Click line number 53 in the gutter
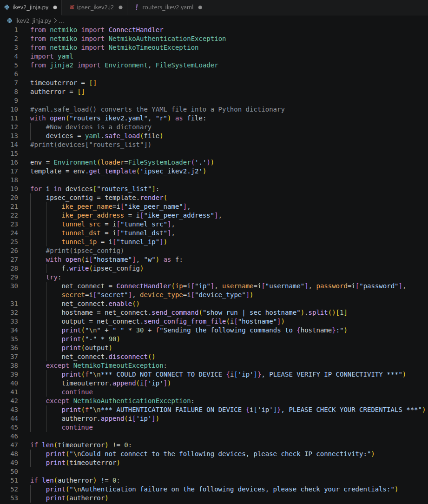This screenshot has width=428, height=504. point(14,498)
